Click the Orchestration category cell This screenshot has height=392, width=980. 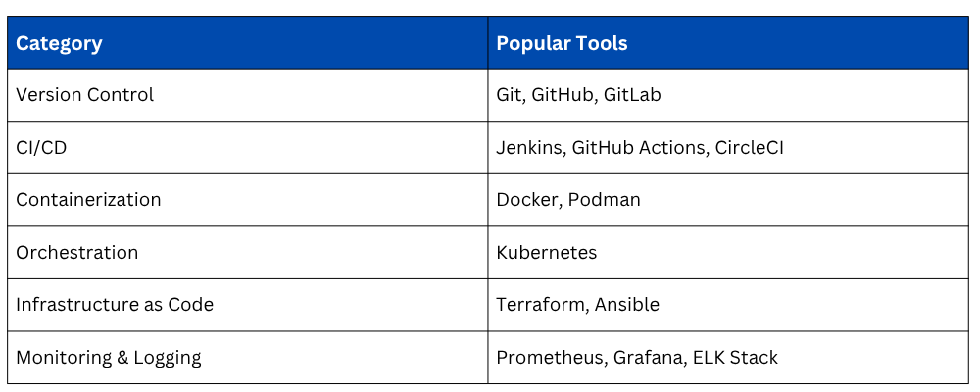tap(77, 252)
